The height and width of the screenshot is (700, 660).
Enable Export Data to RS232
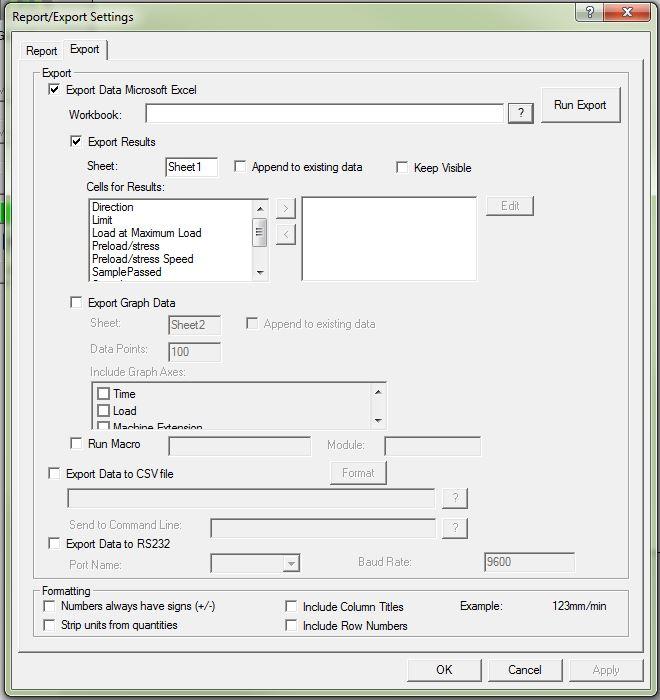pos(54,543)
